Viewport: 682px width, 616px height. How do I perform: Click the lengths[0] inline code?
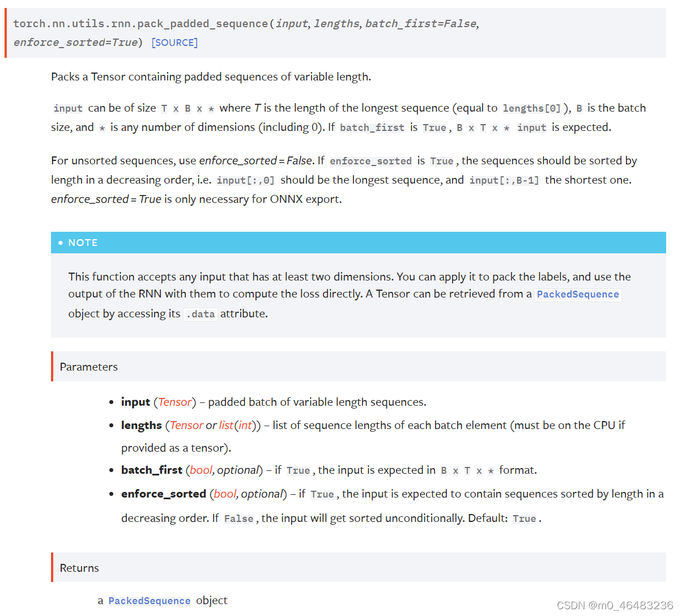click(532, 108)
